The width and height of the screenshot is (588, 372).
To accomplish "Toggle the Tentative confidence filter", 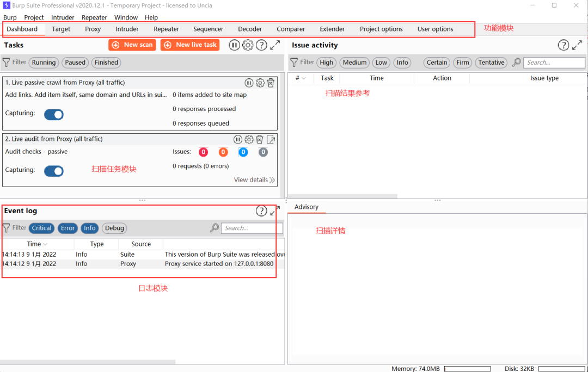I will pos(491,63).
